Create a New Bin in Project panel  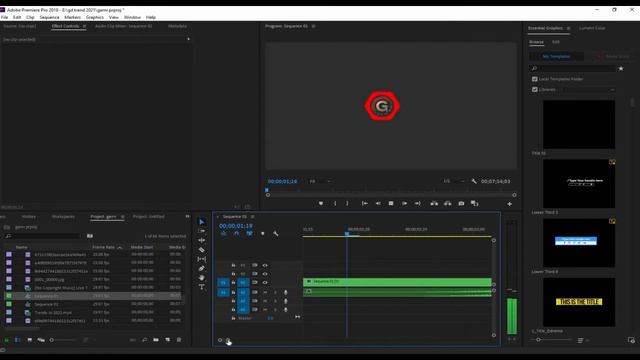[x=156, y=340]
